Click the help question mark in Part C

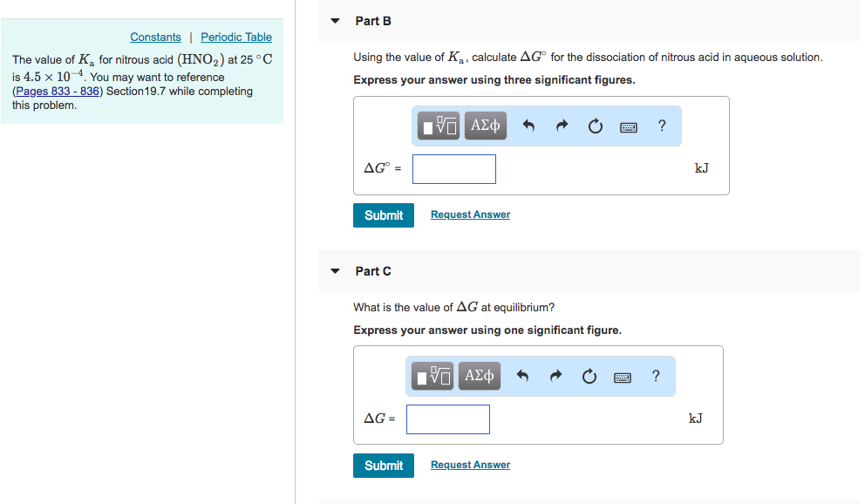click(x=655, y=375)
